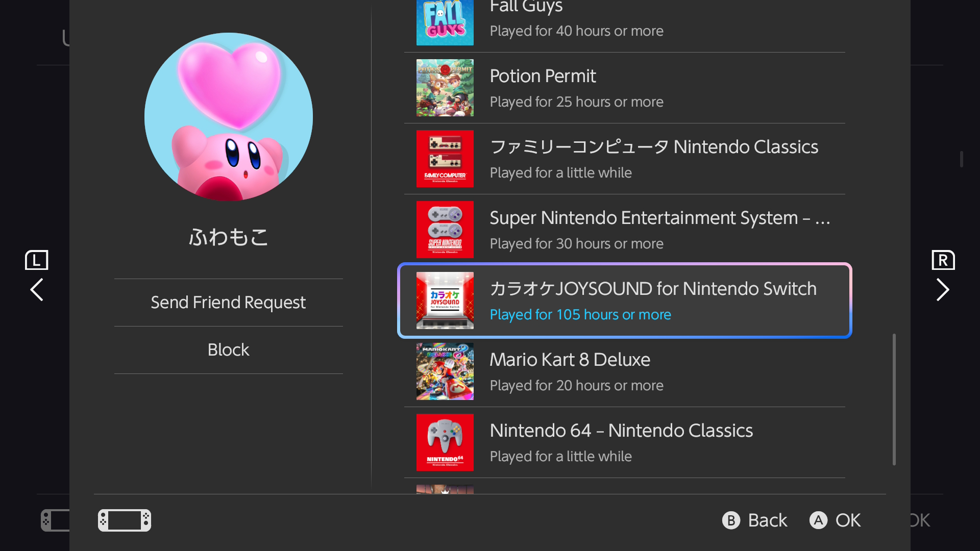Click the Fall Guys game icon

(445, 22)
